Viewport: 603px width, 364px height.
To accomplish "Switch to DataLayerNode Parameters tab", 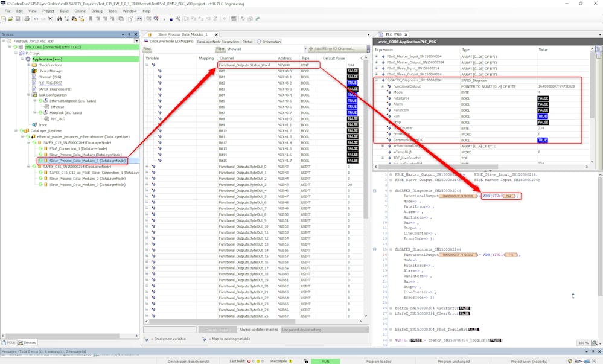I will click(x=217, y=42).
